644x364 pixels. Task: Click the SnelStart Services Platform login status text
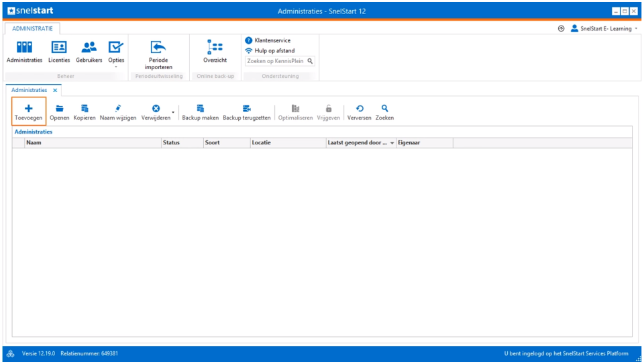click(566, 354)
